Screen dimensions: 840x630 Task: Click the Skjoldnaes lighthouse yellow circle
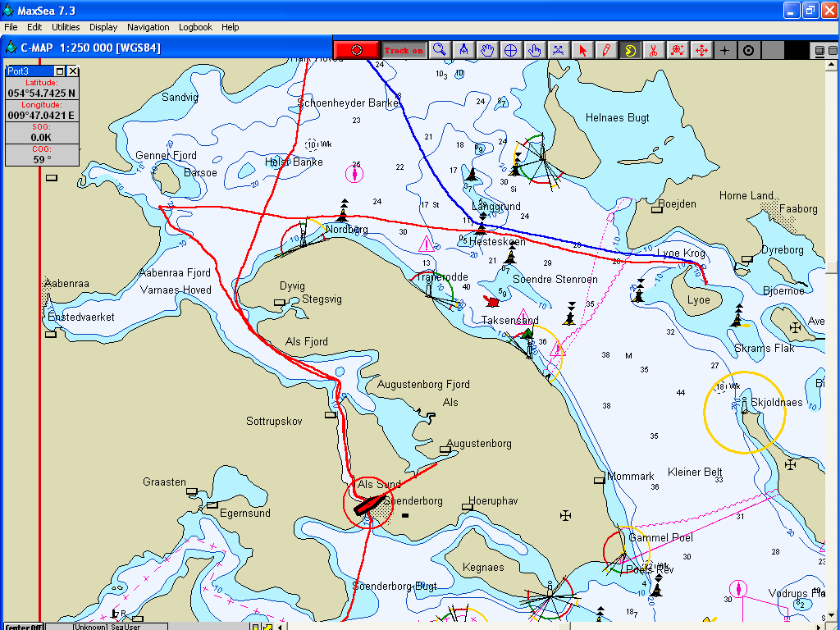click(x=744, y=412)
